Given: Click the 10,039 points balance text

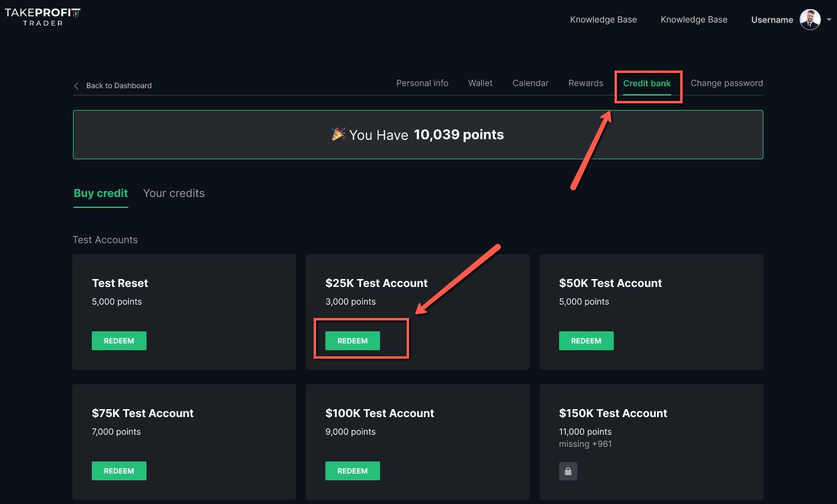Looking at the screenshot, I should (x=459, y=134).
